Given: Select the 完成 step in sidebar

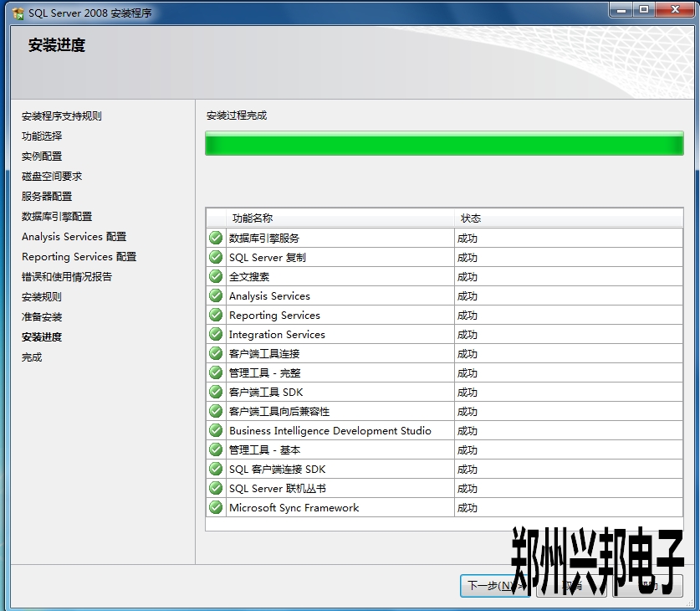Looking at the screenshot, I should [x=32, y=357].
